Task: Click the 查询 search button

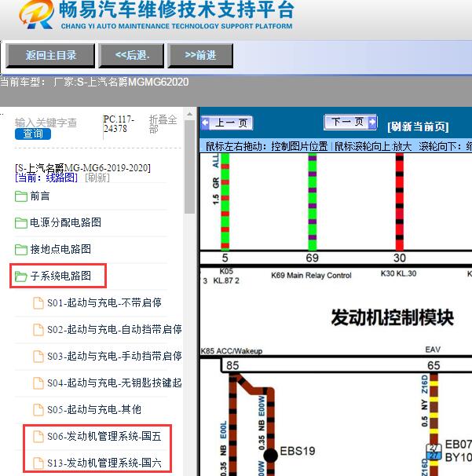Action: coord(33,134)
